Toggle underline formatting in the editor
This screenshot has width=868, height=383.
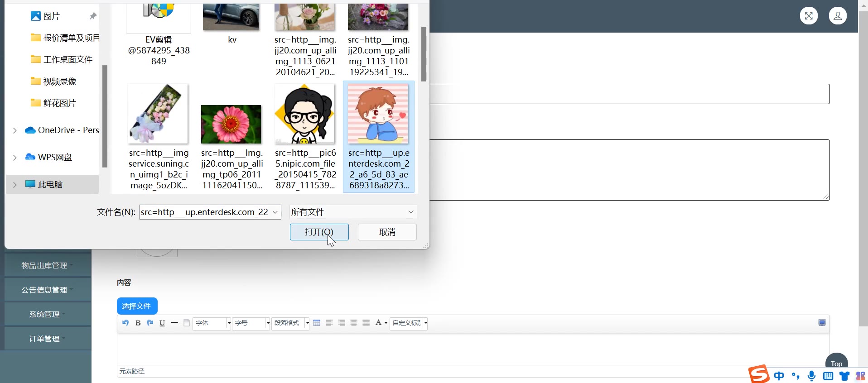click(x=162, y=323)
